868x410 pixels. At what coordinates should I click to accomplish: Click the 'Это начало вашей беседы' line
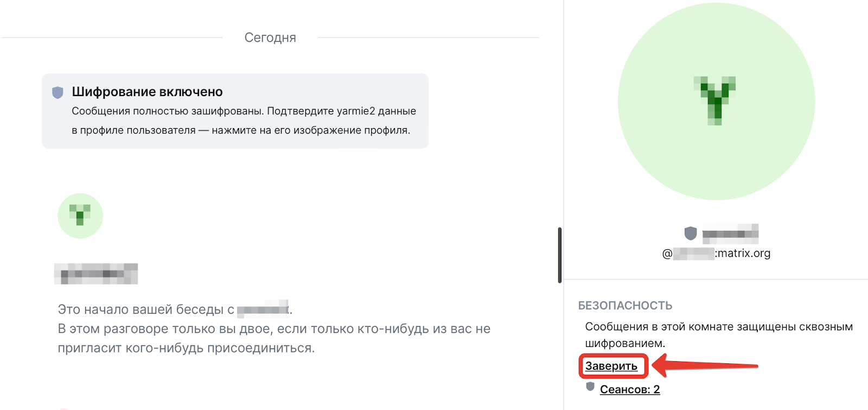point(146,310)
